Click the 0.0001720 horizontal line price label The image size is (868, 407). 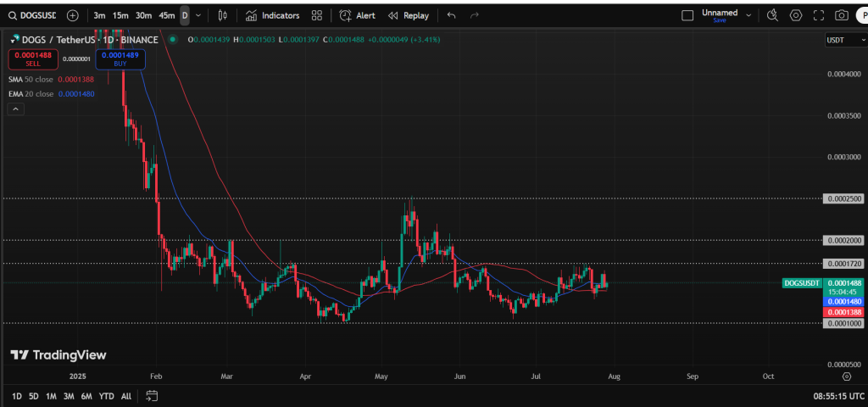coord(843,264)
